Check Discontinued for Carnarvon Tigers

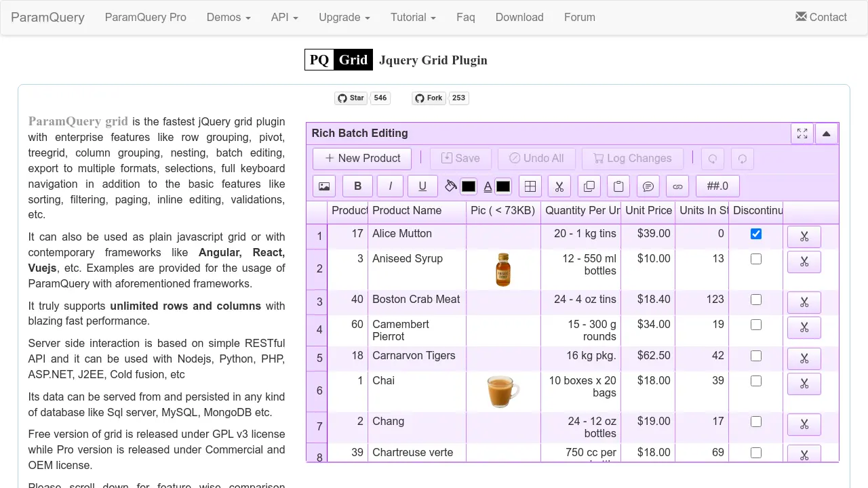point(756,356)
